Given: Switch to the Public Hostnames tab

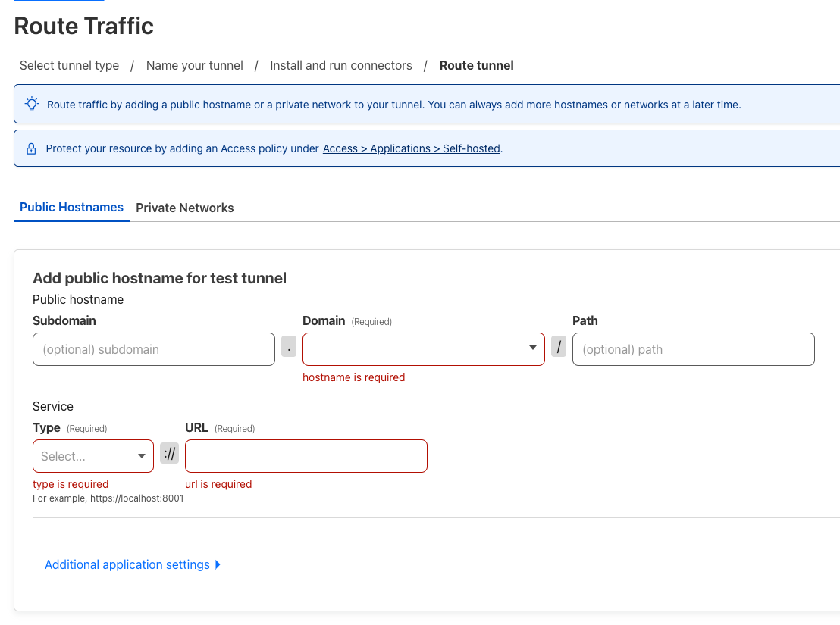Looking at the screenshot, I should coord(71,208).
